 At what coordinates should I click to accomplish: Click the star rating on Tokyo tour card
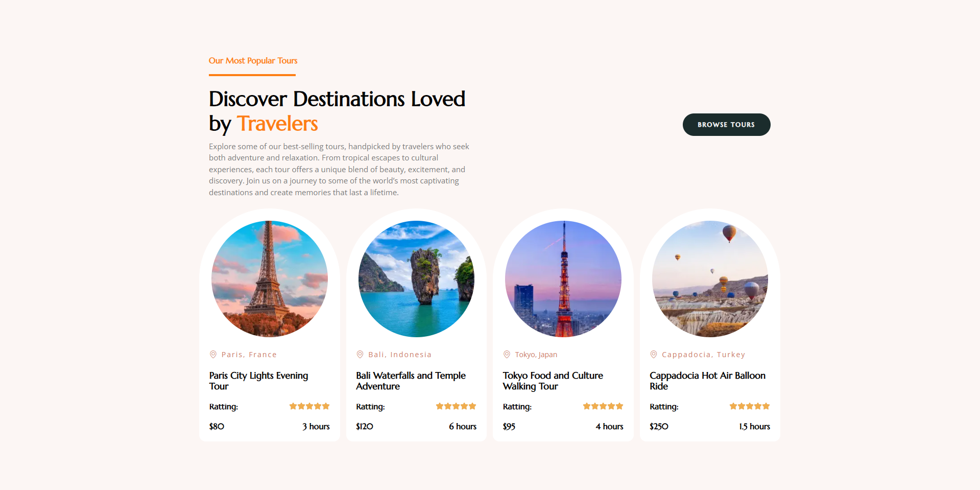[x=603, y=406]
